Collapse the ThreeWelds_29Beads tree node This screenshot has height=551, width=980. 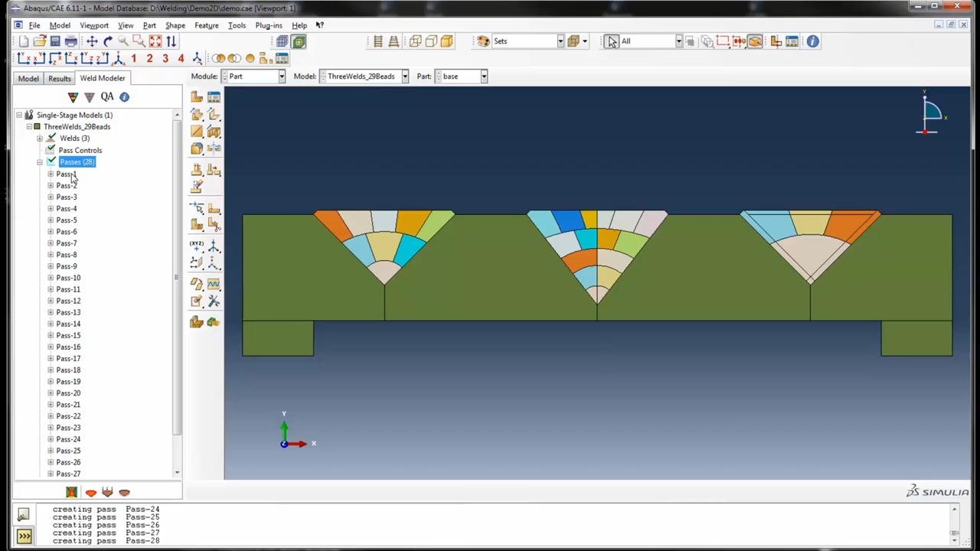pos(29,127)
